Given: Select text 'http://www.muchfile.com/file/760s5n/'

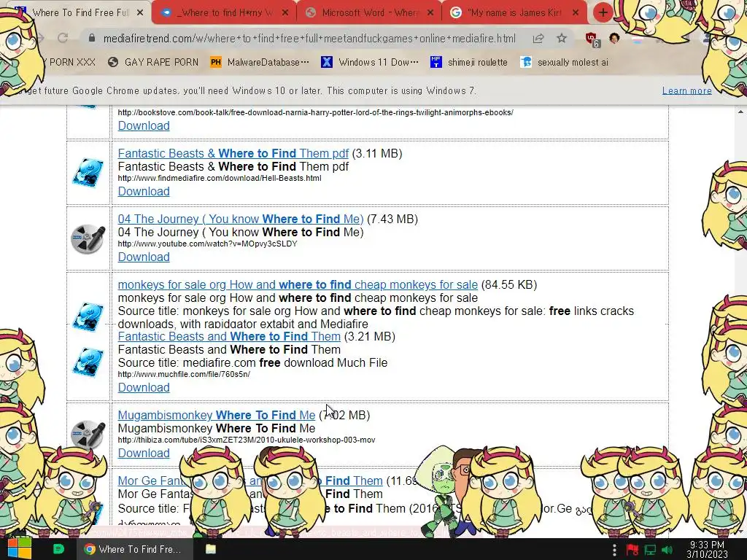Looking at the screenshot, I should [184, 374].
